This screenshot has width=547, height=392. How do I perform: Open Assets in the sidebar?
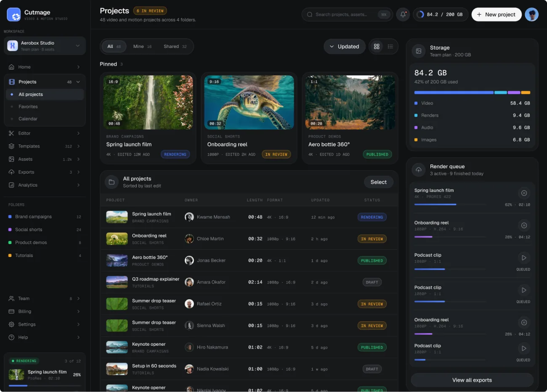[x=45, y=159]
